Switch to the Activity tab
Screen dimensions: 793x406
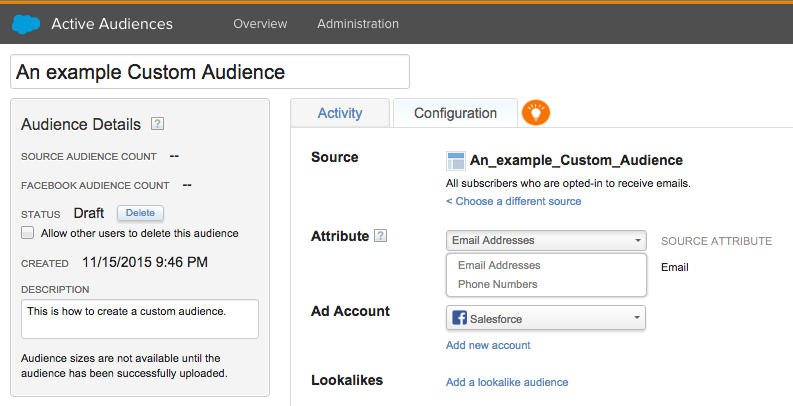340,113
